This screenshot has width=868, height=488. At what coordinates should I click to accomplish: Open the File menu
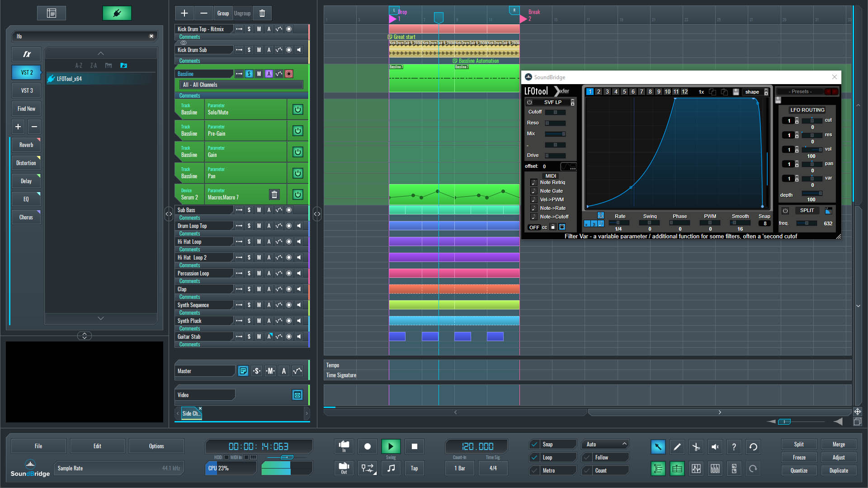[38, 446]
